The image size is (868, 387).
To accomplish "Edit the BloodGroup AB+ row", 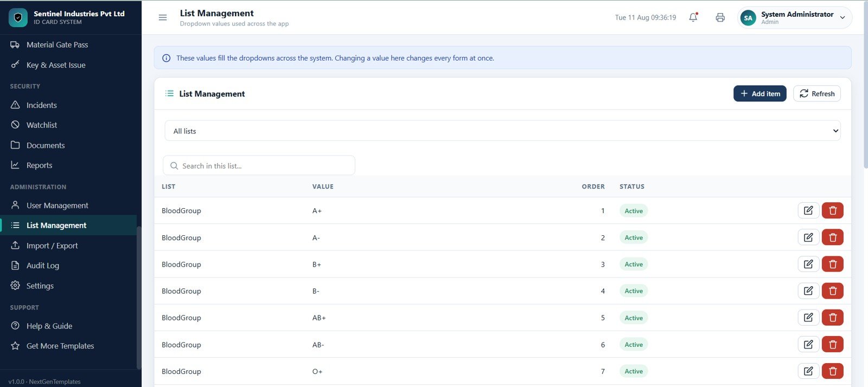I will click(808, 318).
